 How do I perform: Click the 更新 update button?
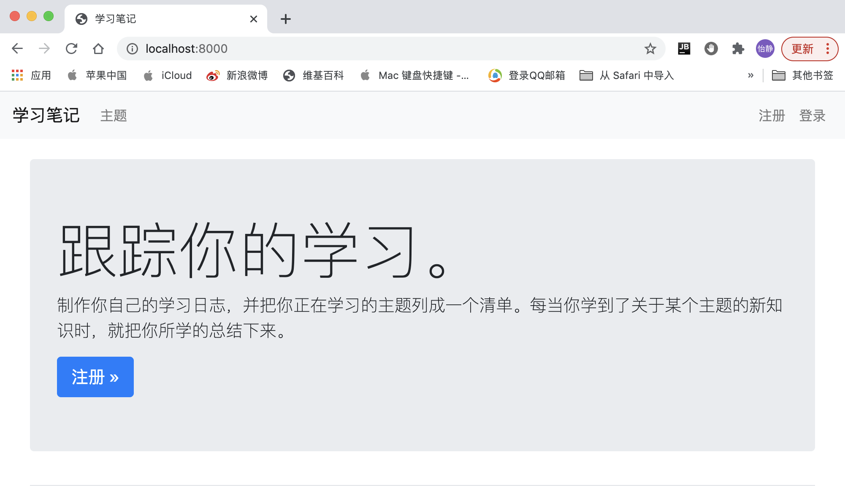tap(802, 49)
